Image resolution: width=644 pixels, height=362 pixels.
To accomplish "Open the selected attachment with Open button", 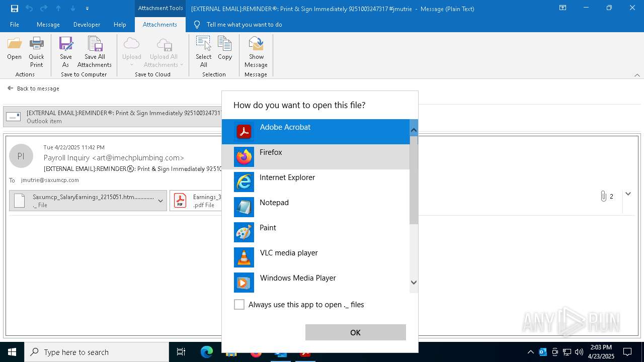I will click(15, 49).
